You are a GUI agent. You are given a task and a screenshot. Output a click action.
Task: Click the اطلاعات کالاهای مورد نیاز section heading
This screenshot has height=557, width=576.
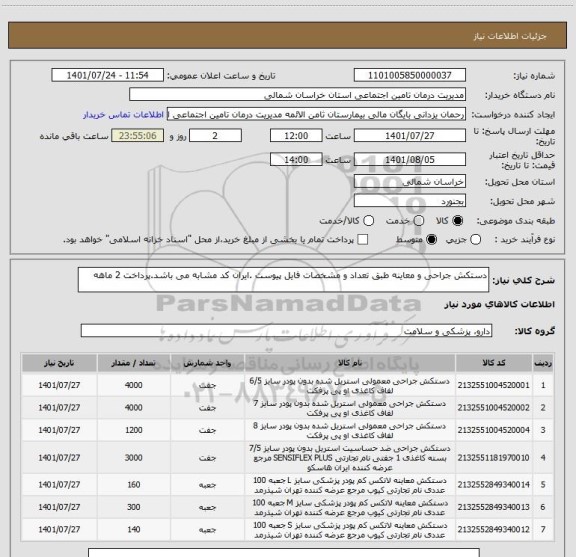click(x=500, y=305)
